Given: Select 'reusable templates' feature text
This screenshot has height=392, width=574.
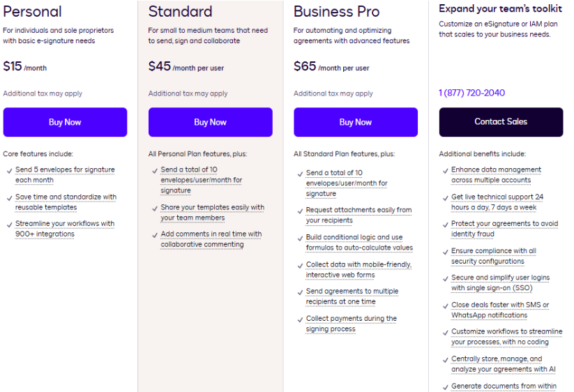Looking at the screenshot, I should [46, 207].
